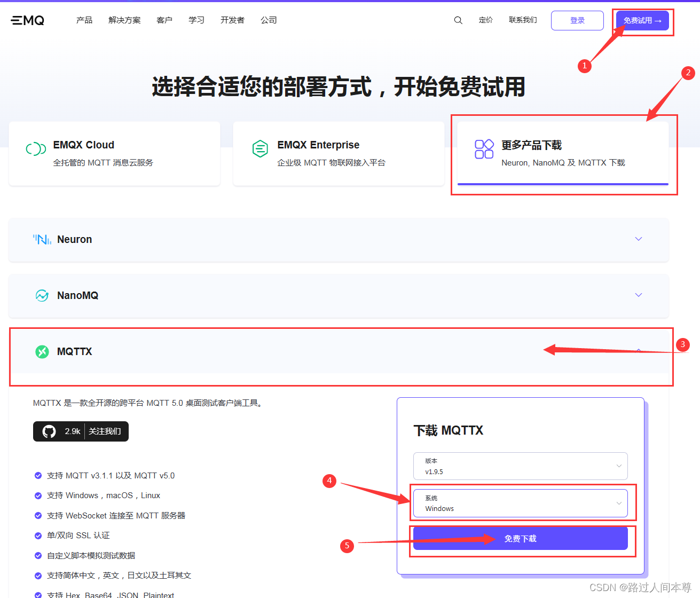Click the 免费试用 button

coord(642,20)
